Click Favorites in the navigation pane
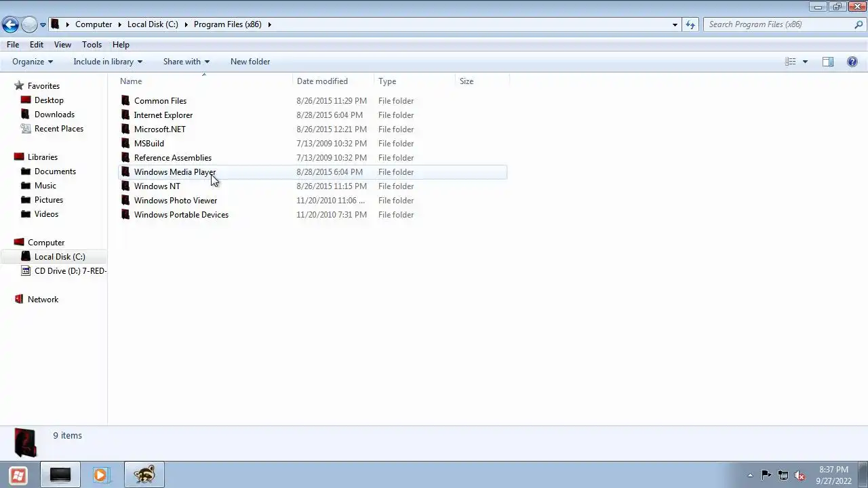Image resolution: width=868 pixels, height=488 pixels. point(43,86)
